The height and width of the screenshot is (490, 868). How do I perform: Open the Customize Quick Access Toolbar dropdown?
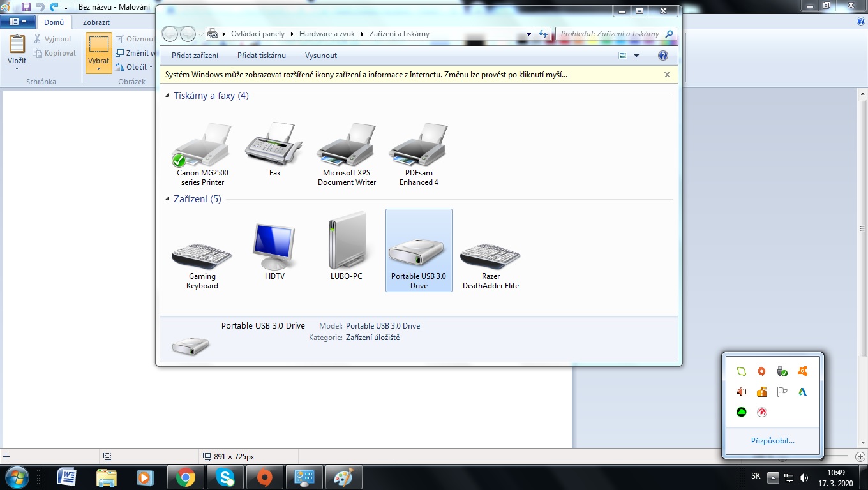pos(66,8)
